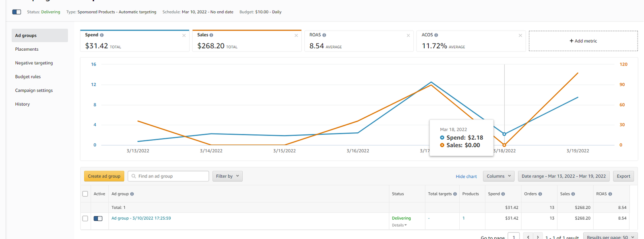This screenshot has height=239, width=644.
Task: Click the info icon beside ROAS metric card
Action: [324, 35]
